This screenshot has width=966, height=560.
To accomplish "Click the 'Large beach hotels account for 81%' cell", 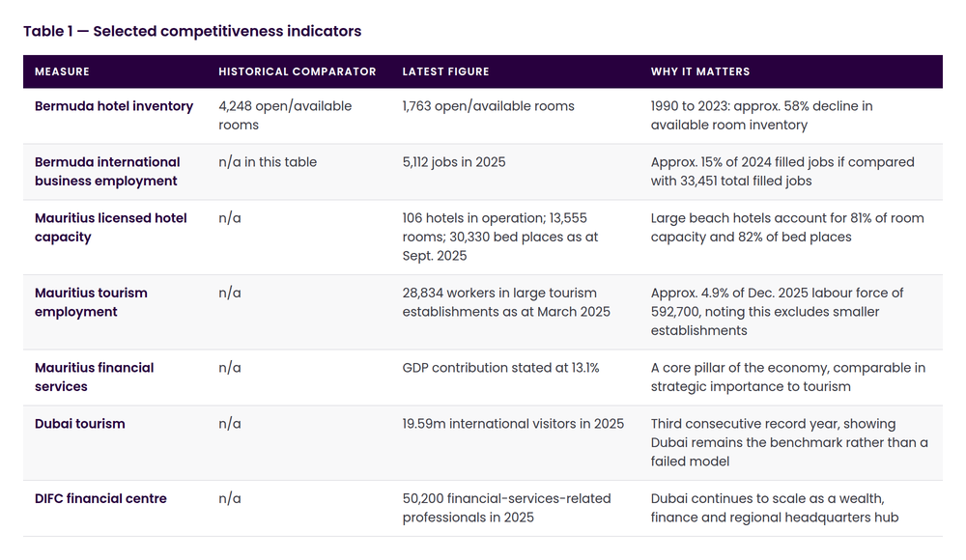I will [x=787, y=227].
